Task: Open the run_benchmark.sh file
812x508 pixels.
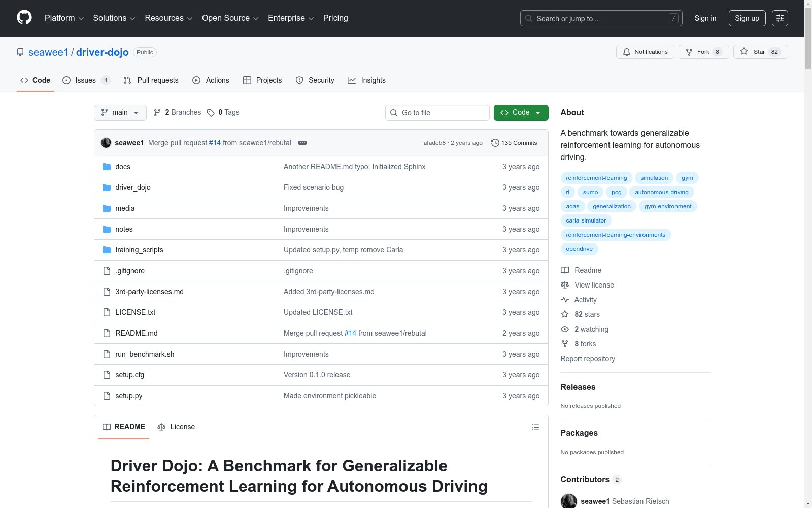Action: tap(145, 354)
